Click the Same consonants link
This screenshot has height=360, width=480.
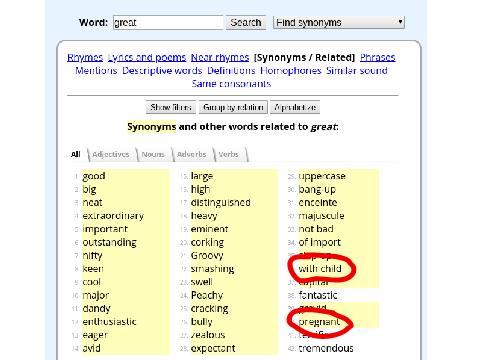(x=231, y=84)
